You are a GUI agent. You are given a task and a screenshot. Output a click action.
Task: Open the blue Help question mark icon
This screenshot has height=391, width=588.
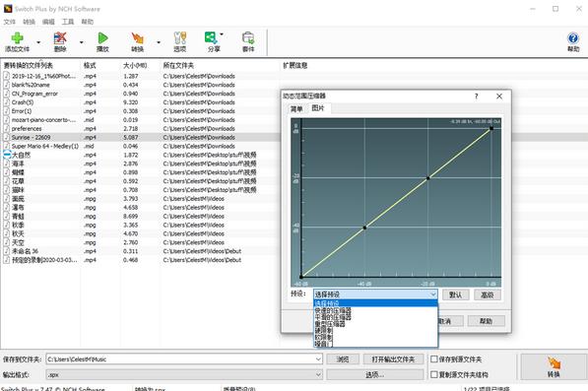pos(573,38)
